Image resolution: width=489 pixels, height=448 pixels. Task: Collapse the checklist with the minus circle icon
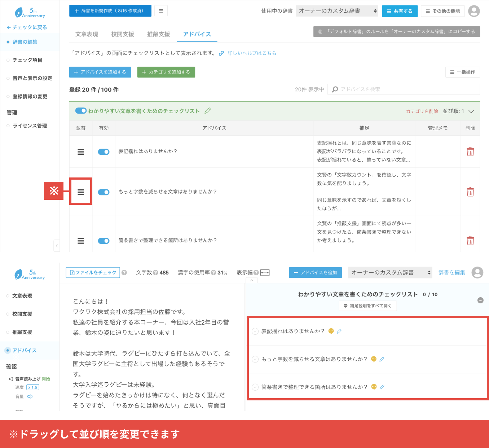tap(480, 300)
